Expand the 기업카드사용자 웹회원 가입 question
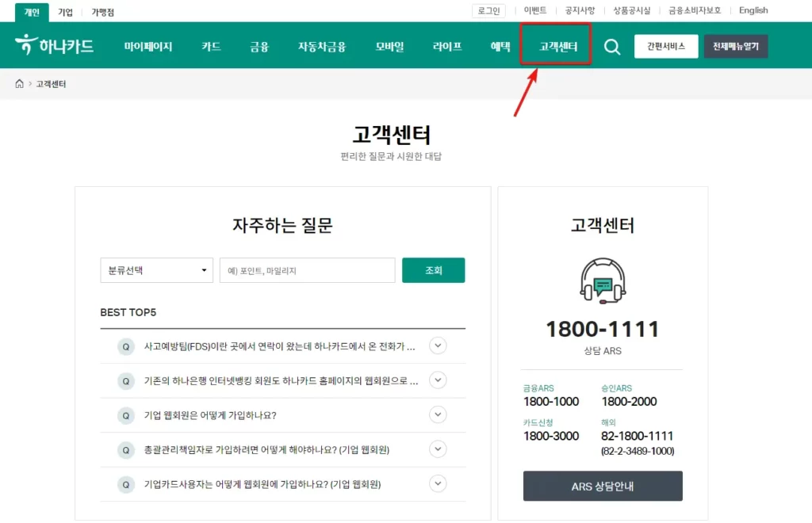This screenshot has width=812, height=523. 438,483
